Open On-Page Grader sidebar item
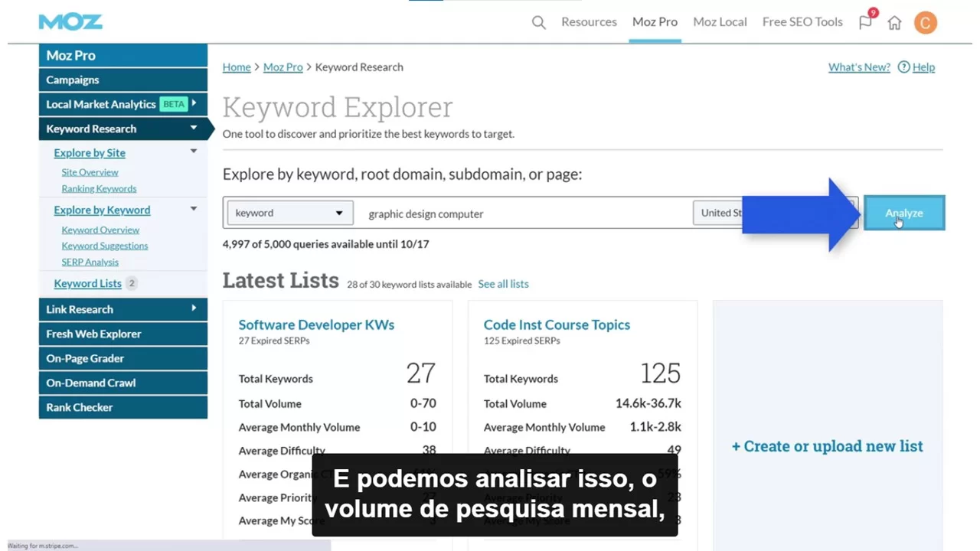Image resolution: width=980 pixels, height=551 pixels. click(x=123, y=358)
